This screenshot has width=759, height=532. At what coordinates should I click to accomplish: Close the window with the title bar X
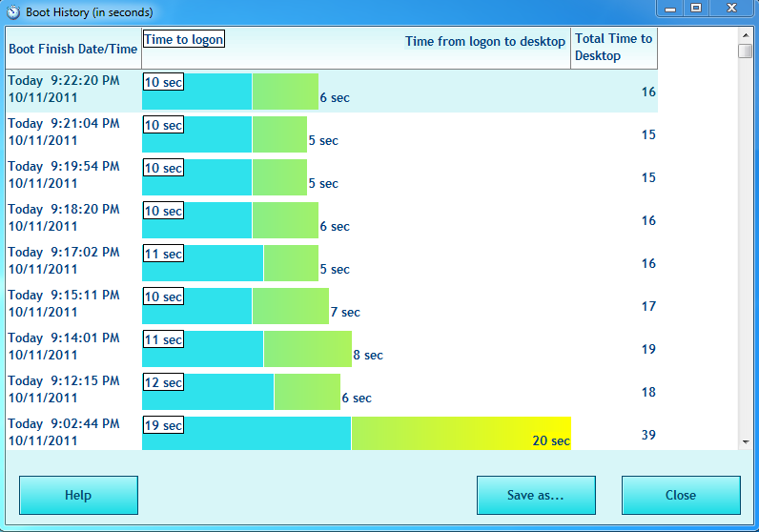click(732, 9)
